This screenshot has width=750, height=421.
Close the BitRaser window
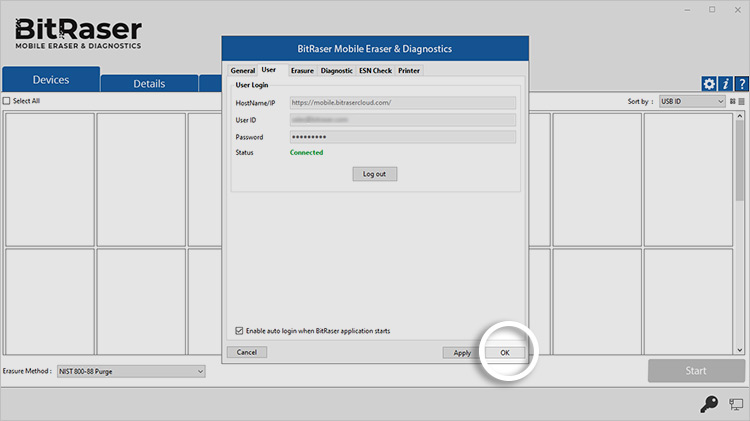738,10
